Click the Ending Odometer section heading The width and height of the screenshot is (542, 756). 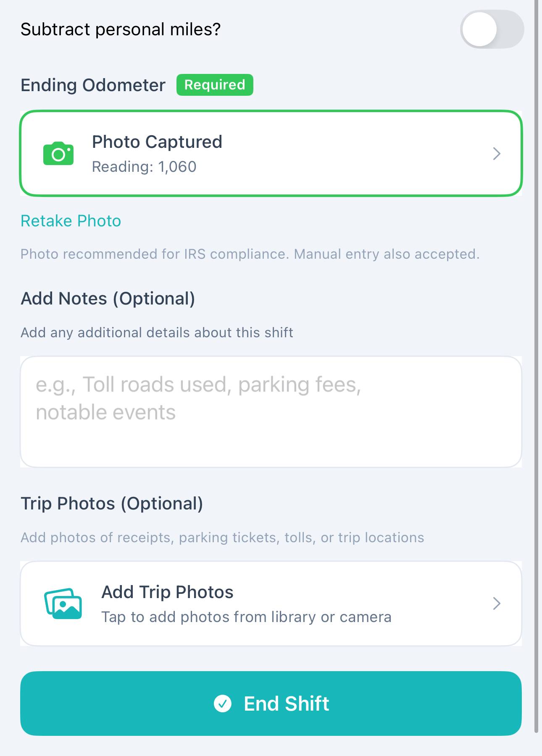pyautogui.click(x=93, y=85)
